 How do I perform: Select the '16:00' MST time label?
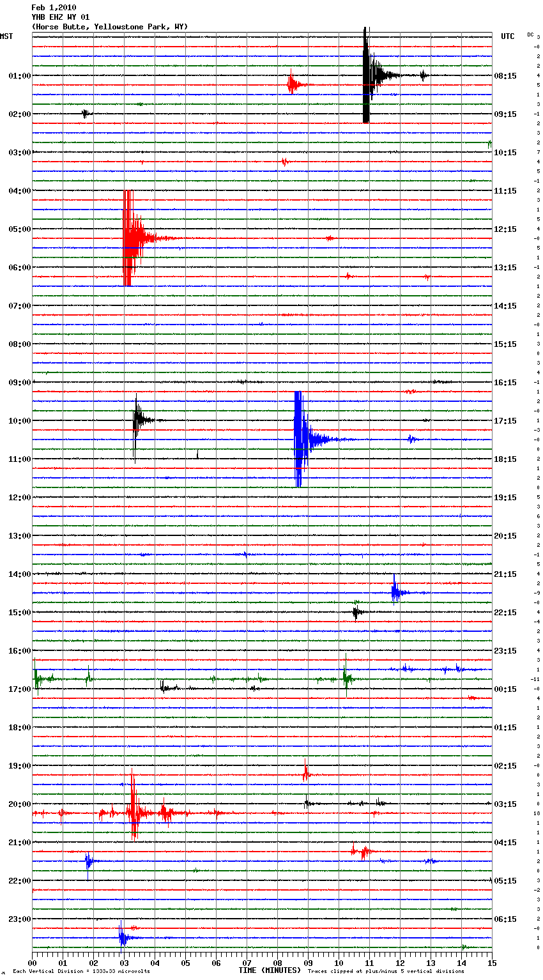coord(20,651)
